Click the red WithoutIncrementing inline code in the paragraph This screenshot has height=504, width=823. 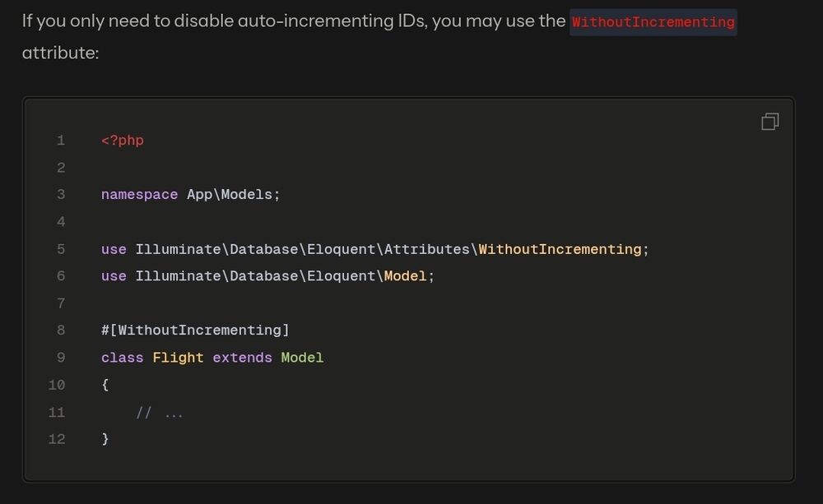653,21
